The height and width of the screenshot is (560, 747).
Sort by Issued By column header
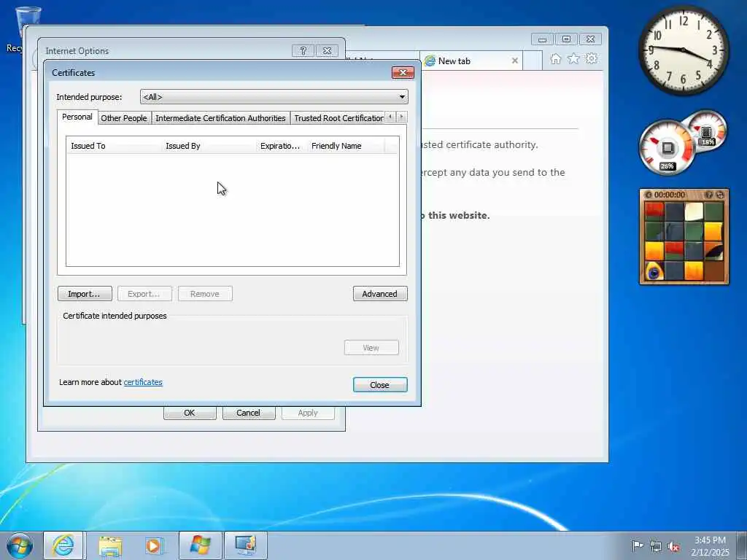click(208, 146)
